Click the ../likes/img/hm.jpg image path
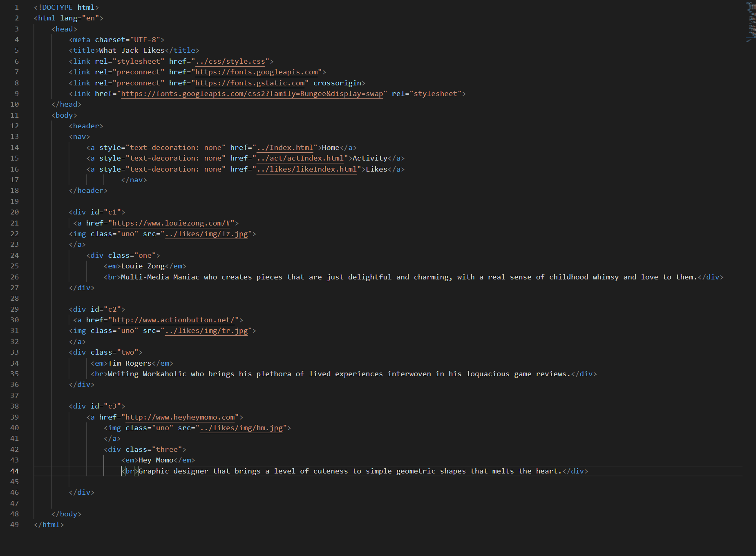Screen dimensions: 756x556 241,428
